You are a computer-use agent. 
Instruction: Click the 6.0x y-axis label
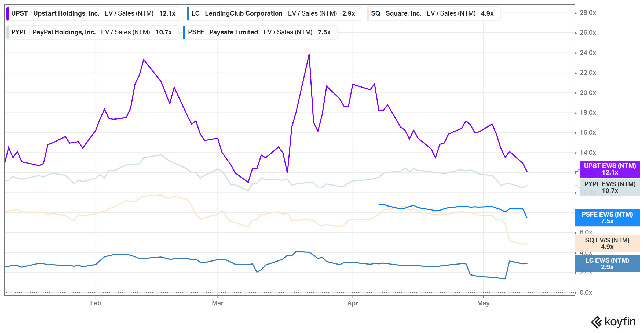(x=586, y=233)
